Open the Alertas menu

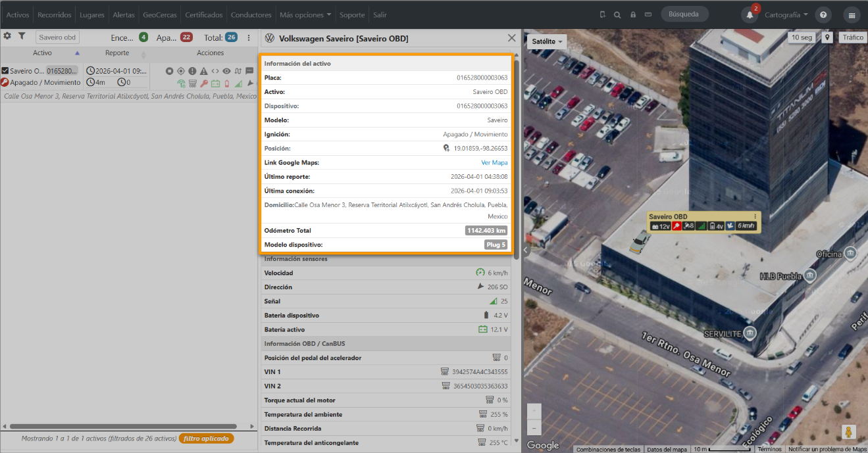[124, 14]
